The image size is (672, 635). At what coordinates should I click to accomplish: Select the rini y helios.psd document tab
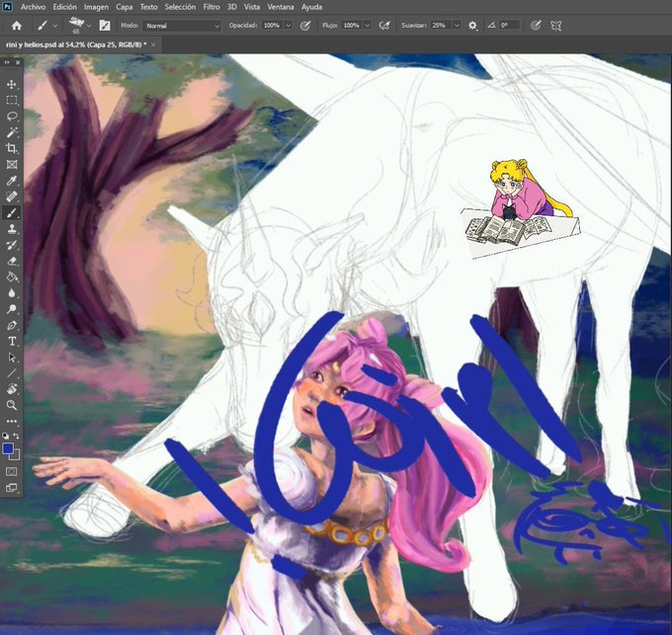76,44
